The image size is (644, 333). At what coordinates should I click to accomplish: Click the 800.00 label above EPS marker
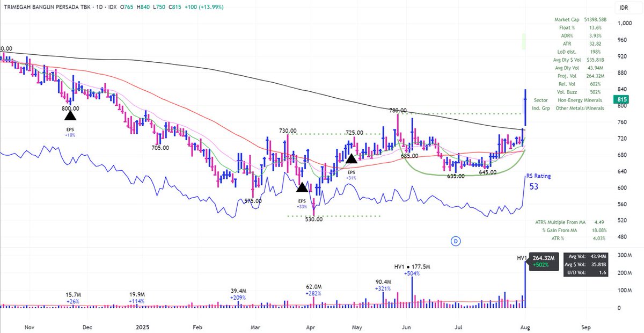pyautogui.click(x=70, y=107)
